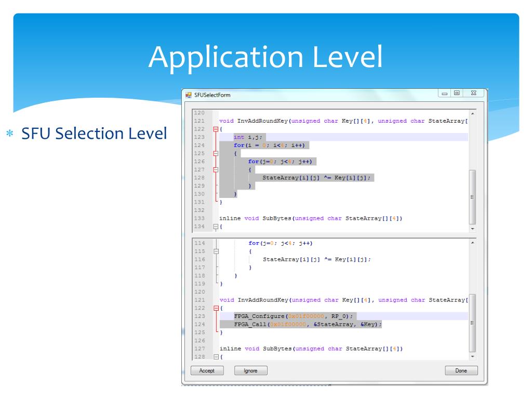The height and width of the screenshot is (399, 532).
Task: Click InvAddRoundKey declaration in upper pane
Action: pyautogui.click(x=343, y=121)
